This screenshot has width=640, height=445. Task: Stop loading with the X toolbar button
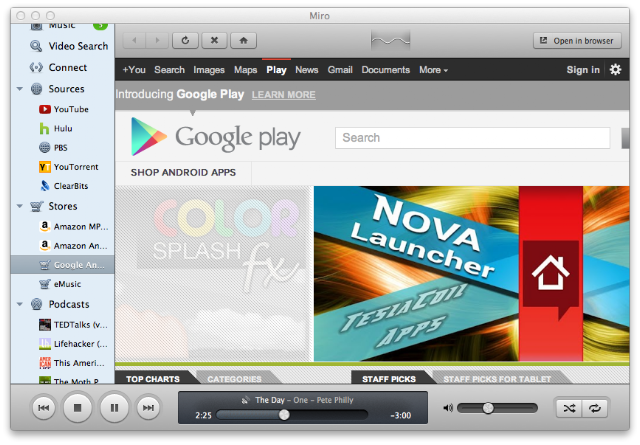pyautogui.click(x=214, y=40)
